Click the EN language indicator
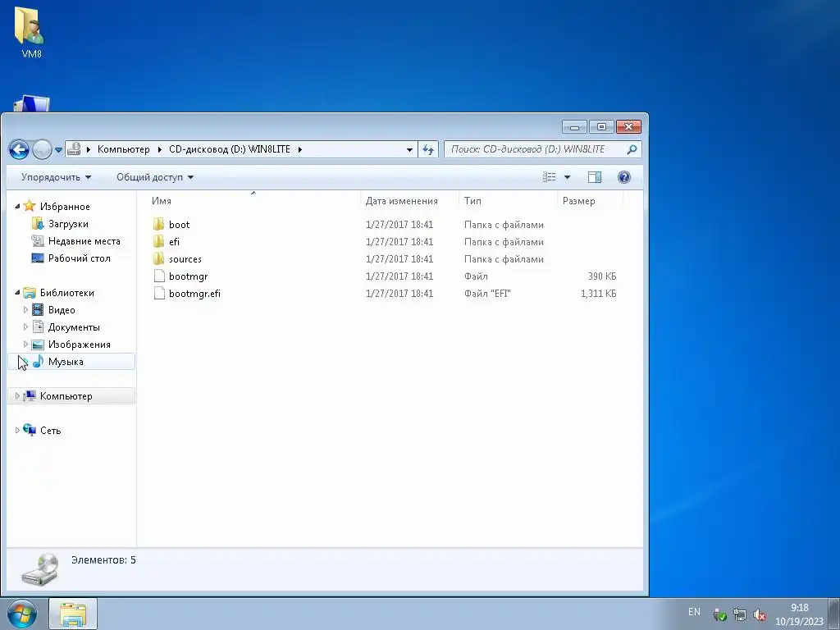This screenshot has width=840, height=630. [694, 612]
